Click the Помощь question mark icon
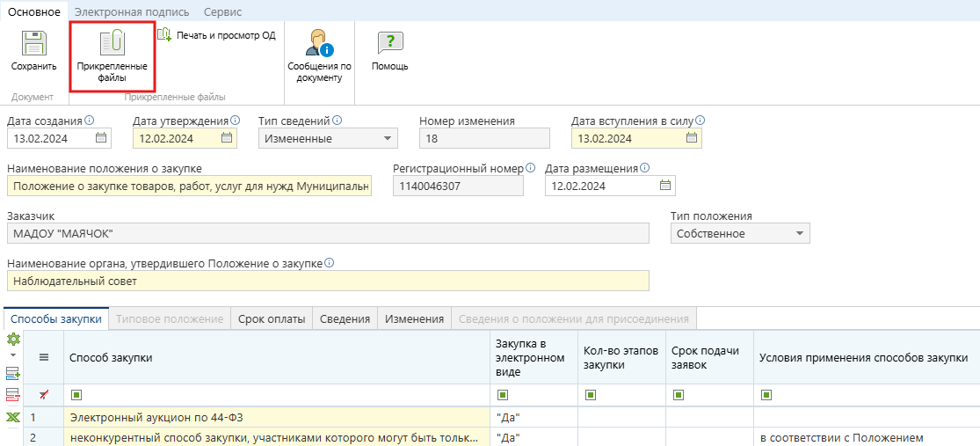This screenshot has width=980, height=446. click(x=390, y=43)
